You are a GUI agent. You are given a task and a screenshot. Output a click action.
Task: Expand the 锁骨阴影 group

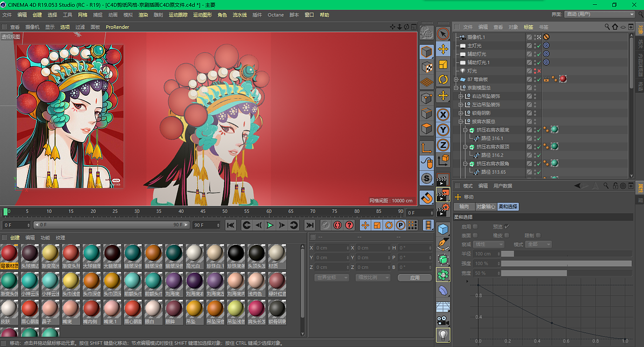point(461,113)
